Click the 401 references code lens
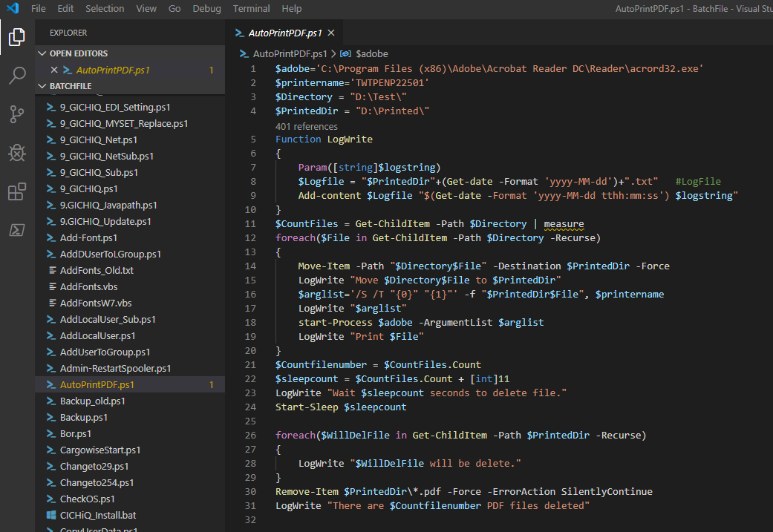773x532 pixels. 306,127
